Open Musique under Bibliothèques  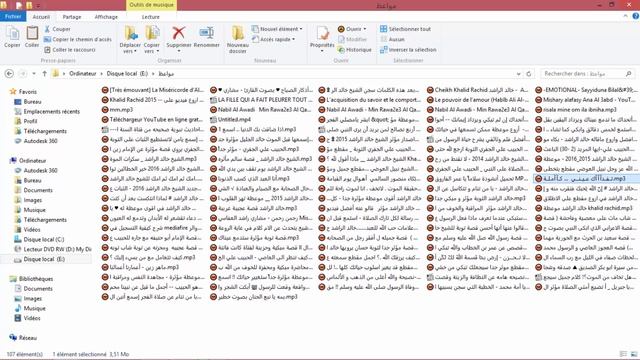click(x=34, y=308)
